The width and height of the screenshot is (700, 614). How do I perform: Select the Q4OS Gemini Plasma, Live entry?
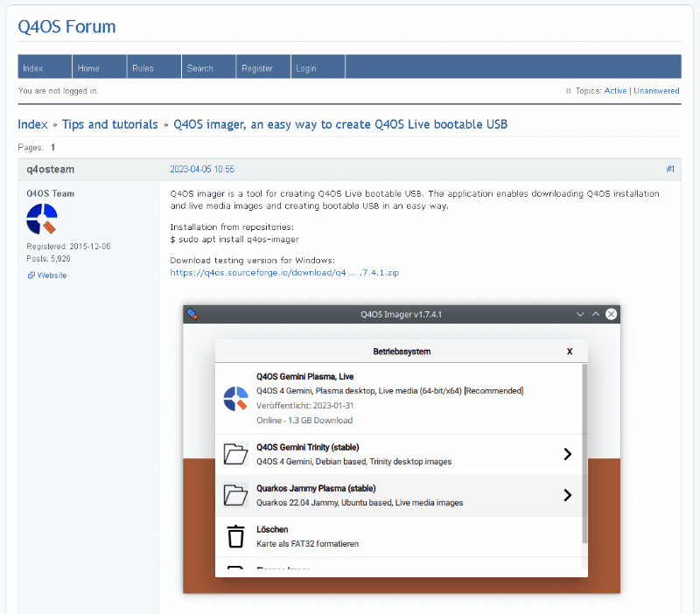(399, 398)
